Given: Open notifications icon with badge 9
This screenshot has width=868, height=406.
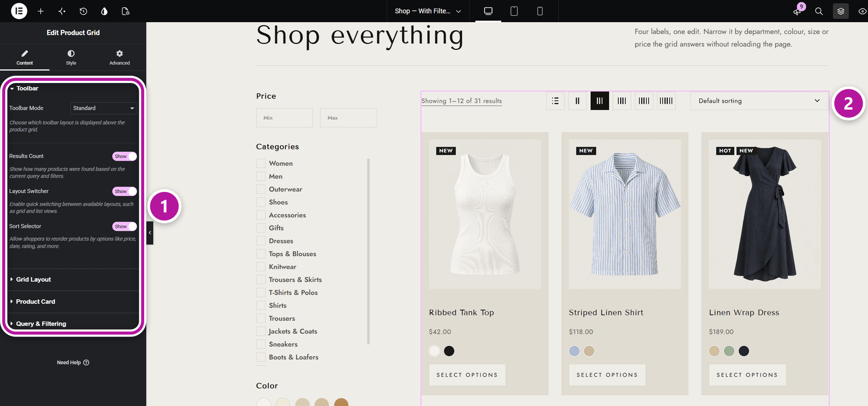Looking at the screenshot, I should tap(797, 10).
